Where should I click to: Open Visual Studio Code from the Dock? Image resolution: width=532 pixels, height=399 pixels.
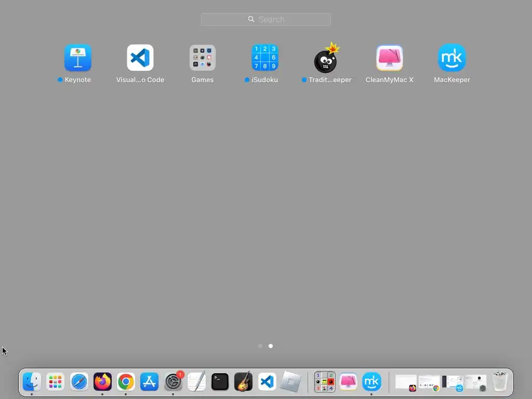click(267, 382)
